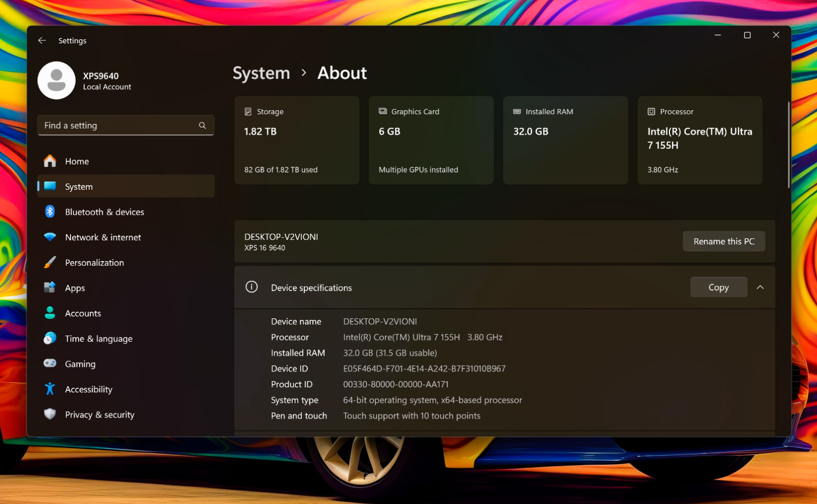Click the XPS9640 account name
Viewport: 817px width, 504px height.
pos(101,76)
